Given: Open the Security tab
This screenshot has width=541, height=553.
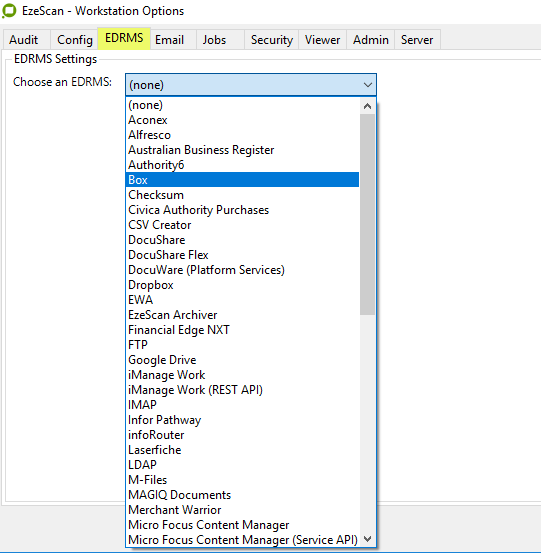Looking at the screenshot, I should coord(272,40).
